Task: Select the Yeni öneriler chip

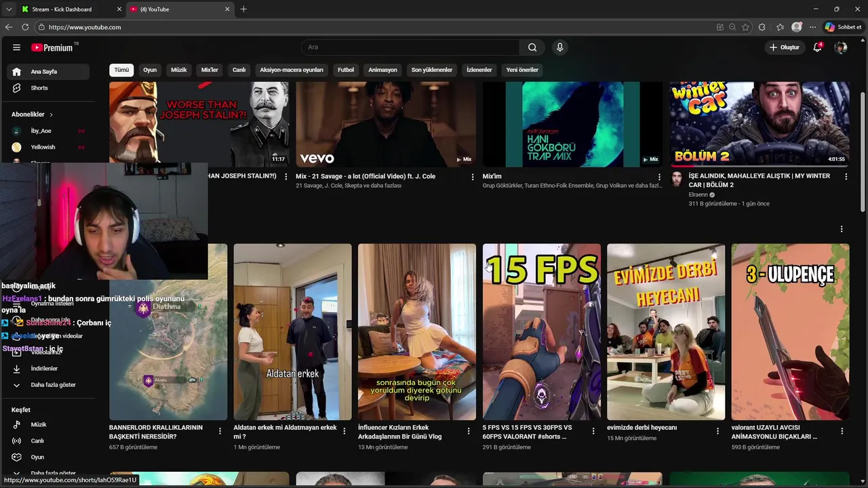Action: [x=522, y=70]
